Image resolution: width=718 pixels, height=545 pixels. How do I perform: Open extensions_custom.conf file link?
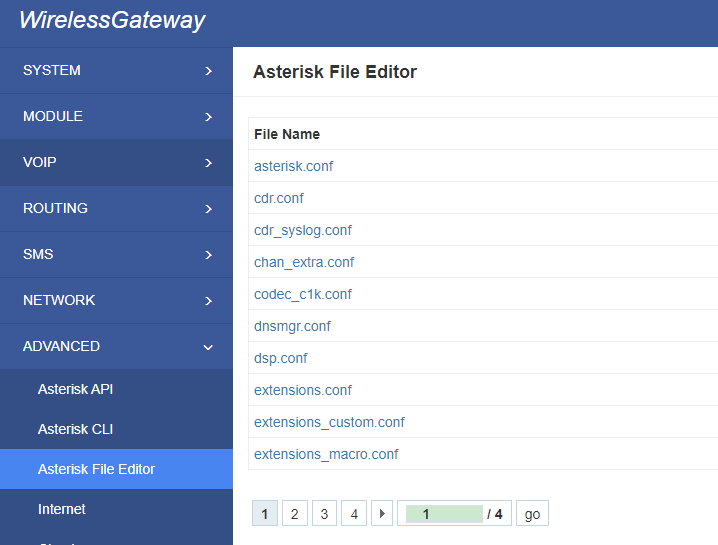click(329, 422)
